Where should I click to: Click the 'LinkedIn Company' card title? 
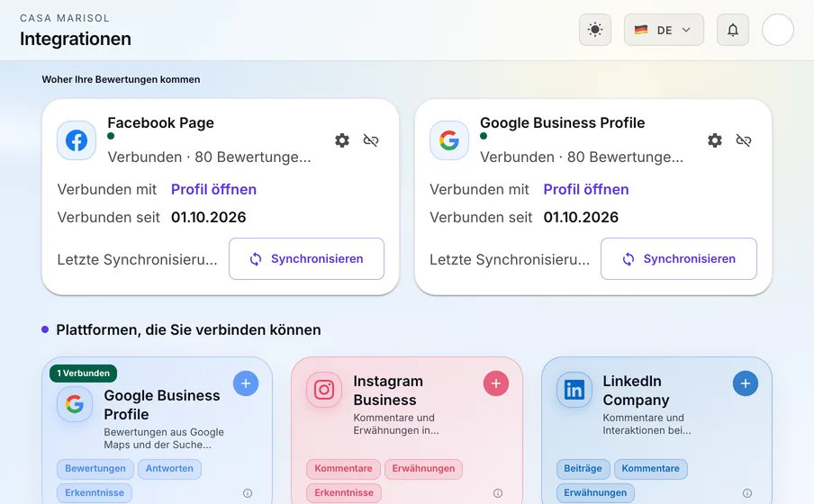pyautogui.click(x=636, y=391)
